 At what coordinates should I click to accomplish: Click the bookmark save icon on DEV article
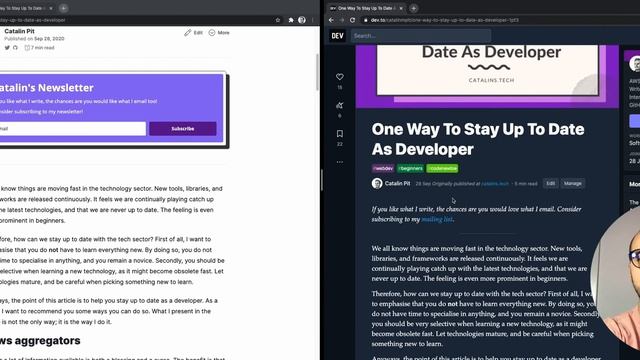(340, 133)
